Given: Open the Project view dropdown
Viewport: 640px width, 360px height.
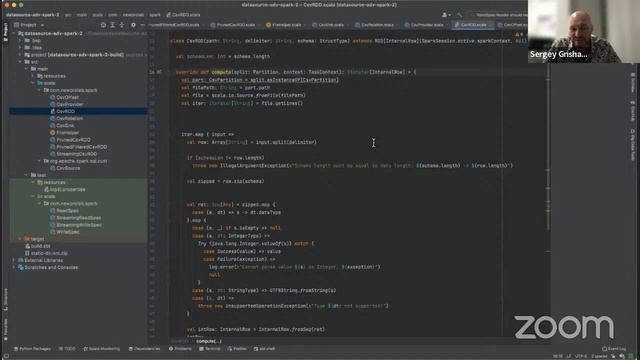Looking at the screenshot, I should coord(29,25).
